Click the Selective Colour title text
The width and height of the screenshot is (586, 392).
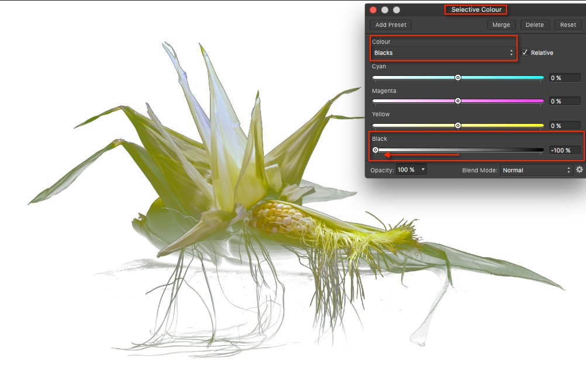tap(476, 10)
